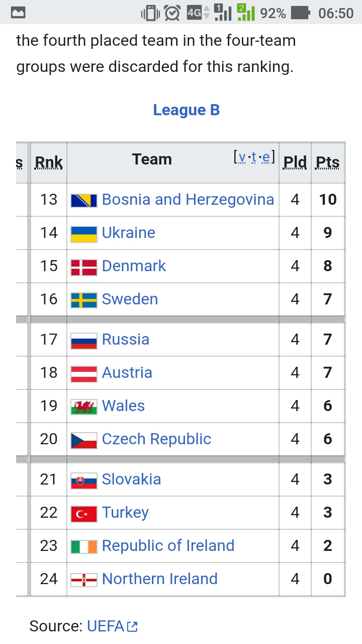Tap the Rnk column header abbreviation
The width and height of the screenshot is (362, 644).
pos(49,163)
